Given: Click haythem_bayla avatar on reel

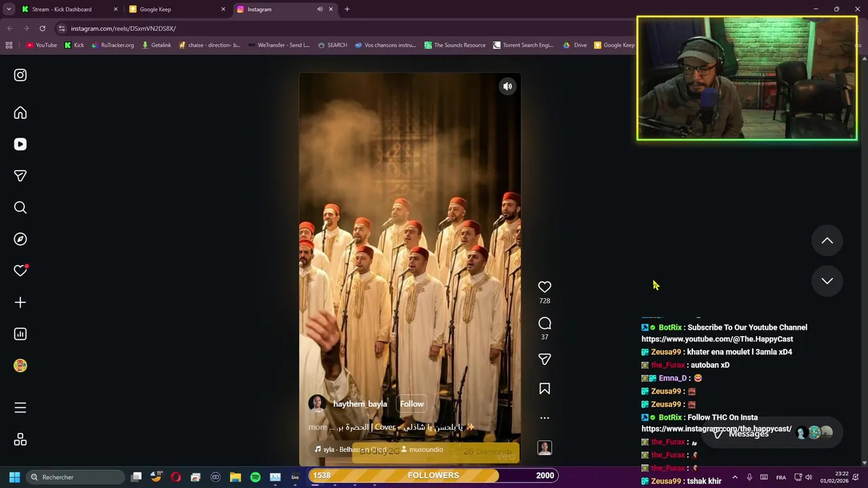Looking at the screenshot, I should point(317,404).
